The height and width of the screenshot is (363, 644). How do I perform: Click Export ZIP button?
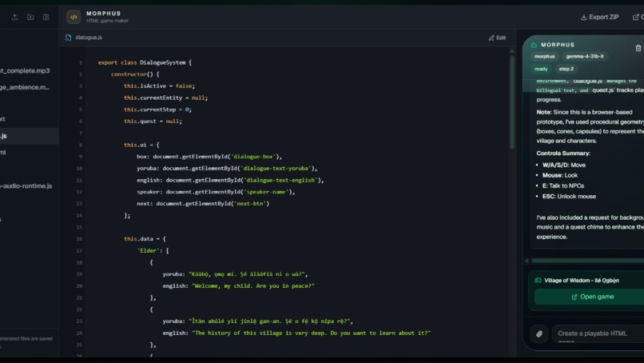[599, 18]
